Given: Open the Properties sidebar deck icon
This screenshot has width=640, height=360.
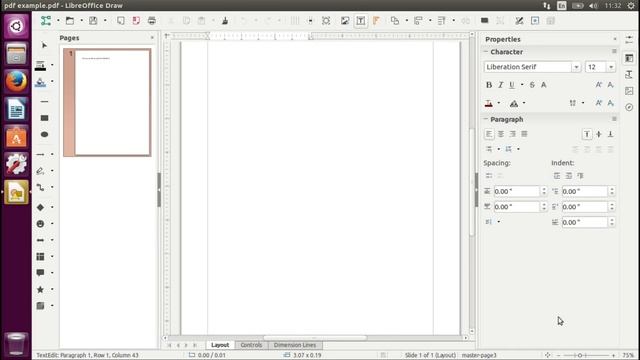Looking at the screenshot, I should 629,58.
